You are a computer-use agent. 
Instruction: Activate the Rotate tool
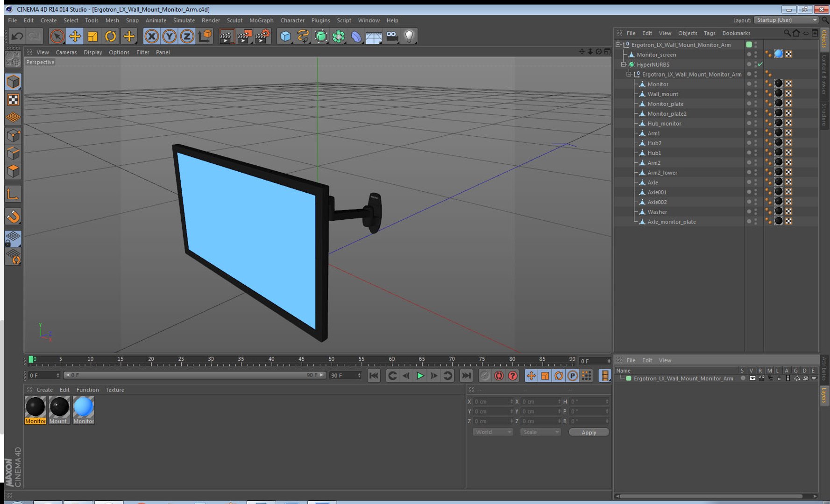111,36
